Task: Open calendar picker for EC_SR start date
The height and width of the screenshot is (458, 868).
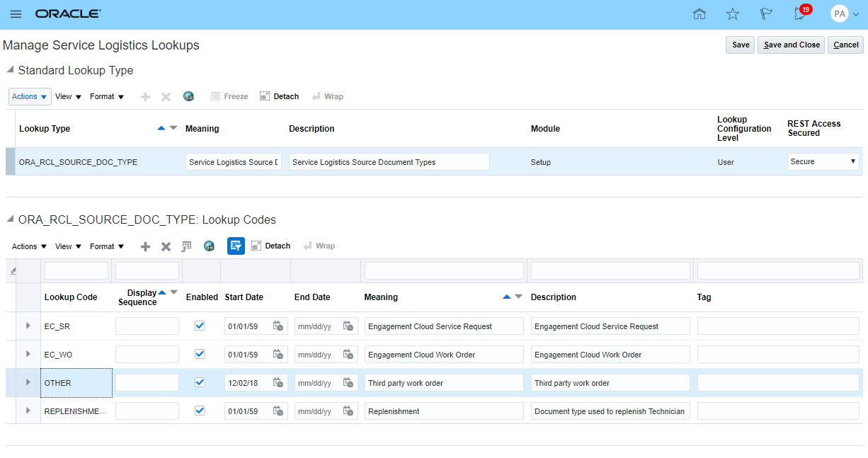Action: [x=278, y=326]
